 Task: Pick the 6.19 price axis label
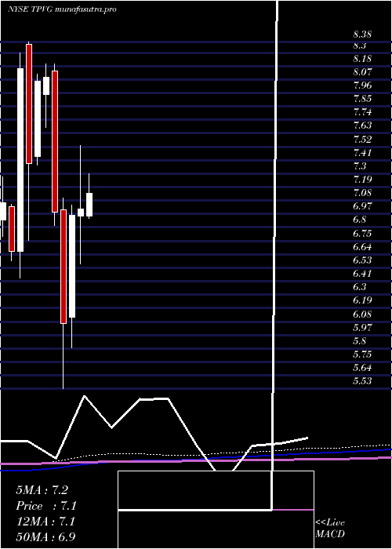click(362, 300)
